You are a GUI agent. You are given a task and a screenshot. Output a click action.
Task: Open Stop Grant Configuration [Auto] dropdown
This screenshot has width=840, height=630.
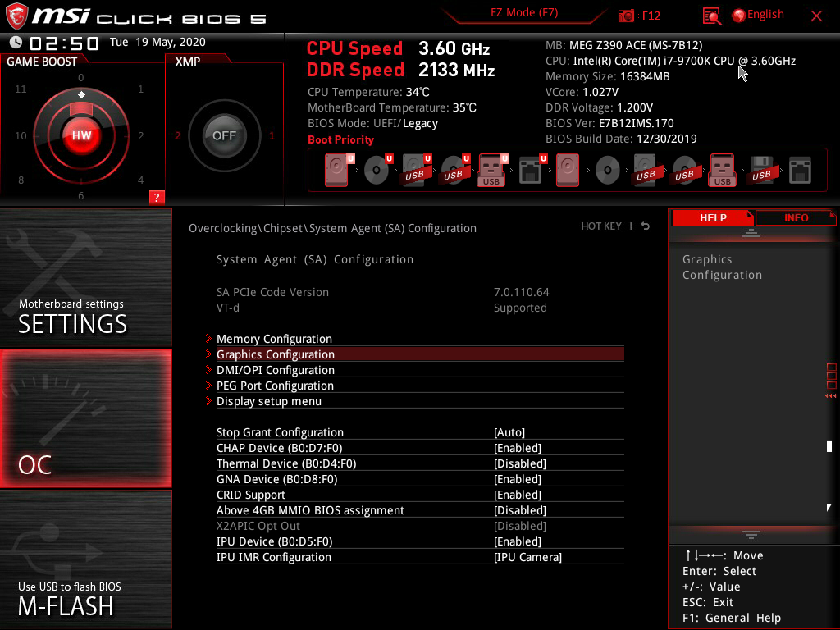(509, 432)
